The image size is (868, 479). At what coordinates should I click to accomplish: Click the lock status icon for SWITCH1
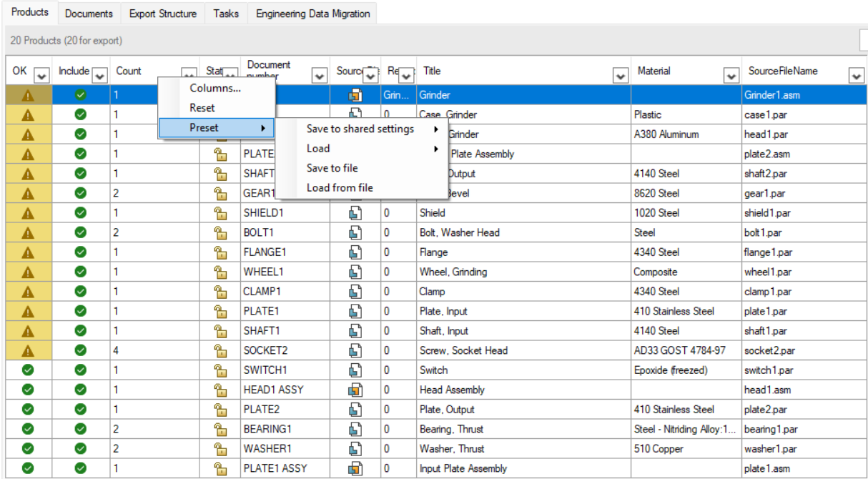click(221, 370)
